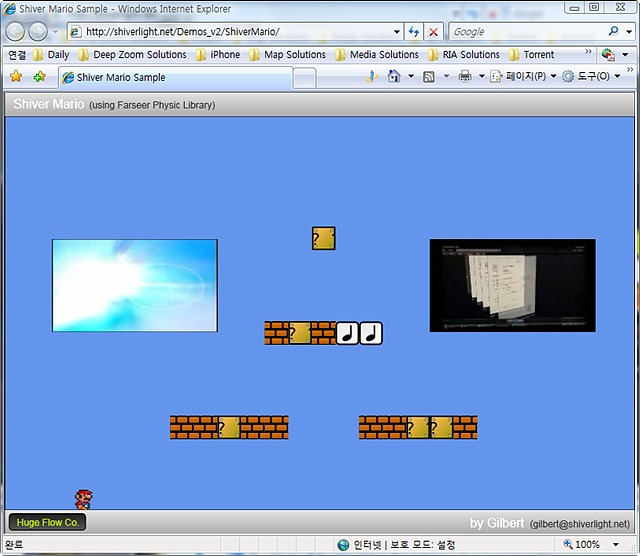The height and width of the screenshot is (556, 640).
Task: Click the music note toolbar icon
Action: (372, 76)
